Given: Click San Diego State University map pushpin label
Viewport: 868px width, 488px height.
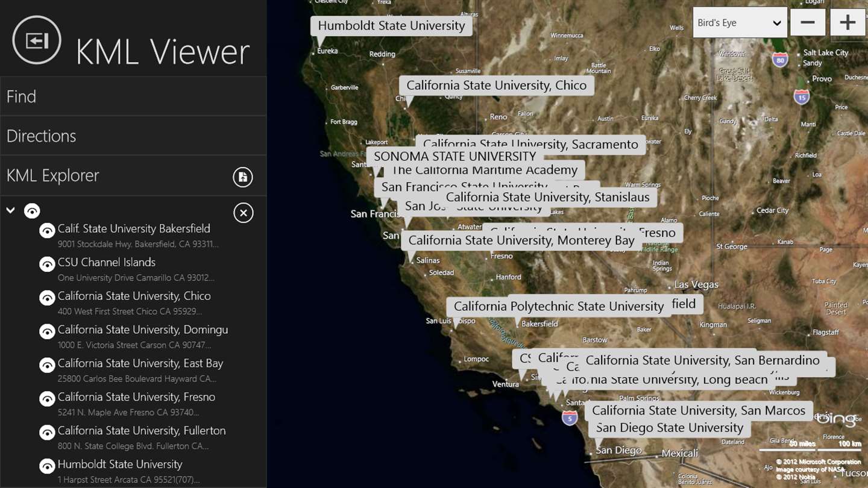Looking at the screenshot, I should 670,428.
